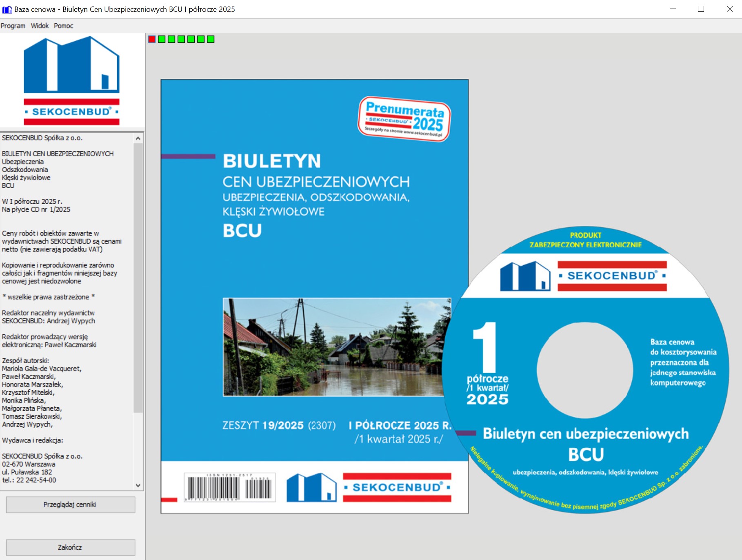Click 'ZESZYT 19/2025 (2307)' text on the cover
Image resolution: width=742 pixels, height=560 pixels.
[x=279, y=425]
